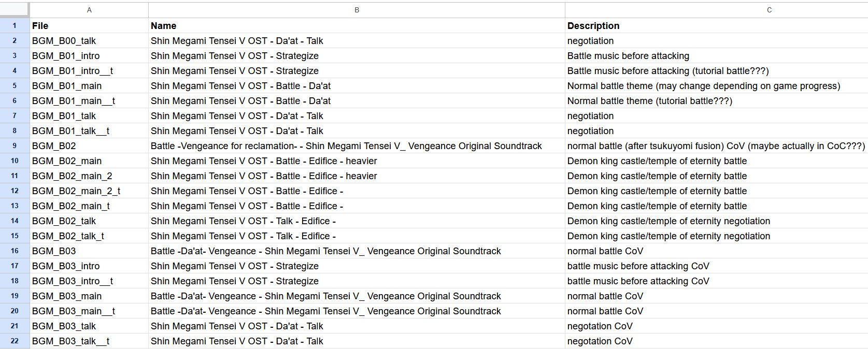This screenshot has width=868, height=349.
Task: Select row number 22
Action: click(x=15, y=341)
